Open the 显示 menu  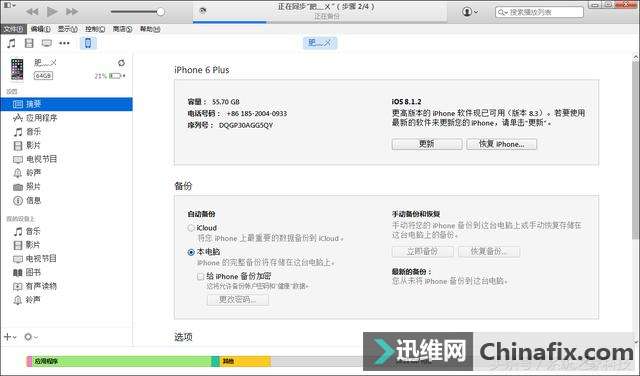click(x=67, y=29)
